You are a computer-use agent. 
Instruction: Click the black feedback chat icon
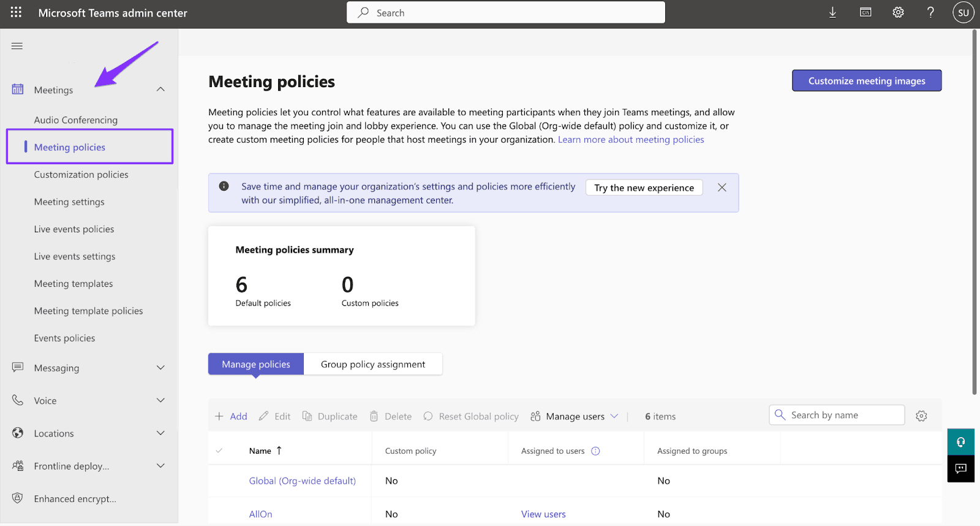[961, 469]
